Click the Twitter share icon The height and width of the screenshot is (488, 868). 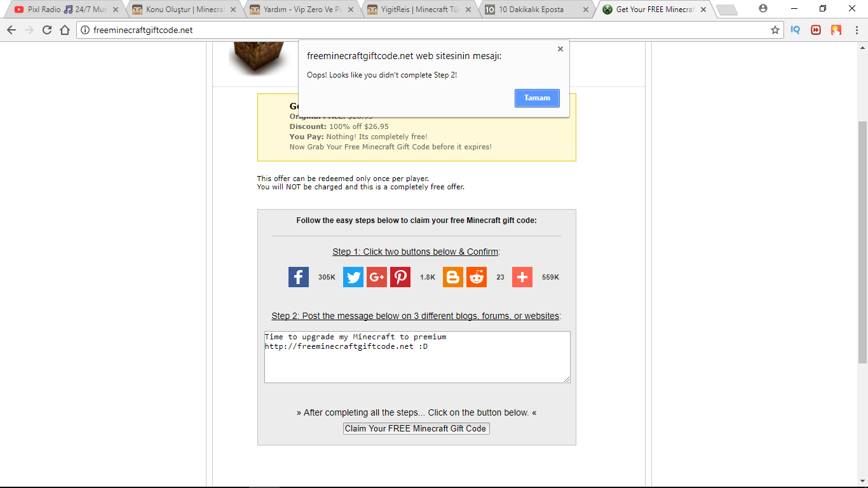point(353,277)
